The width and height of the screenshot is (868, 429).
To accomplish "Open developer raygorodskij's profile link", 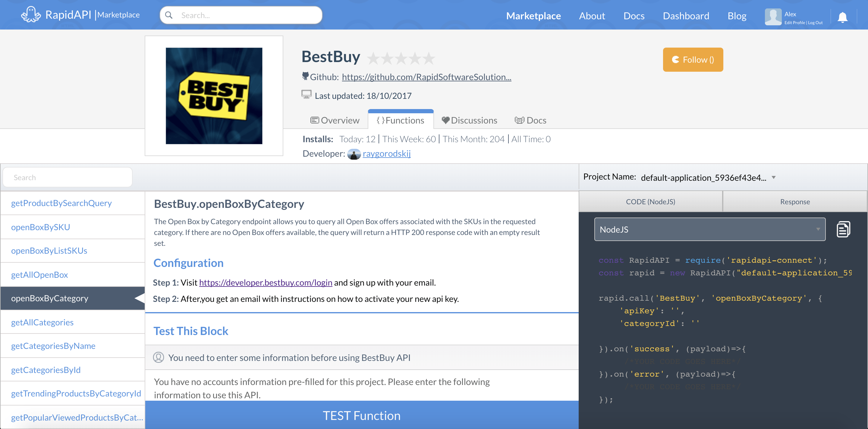I will point(386,154).
